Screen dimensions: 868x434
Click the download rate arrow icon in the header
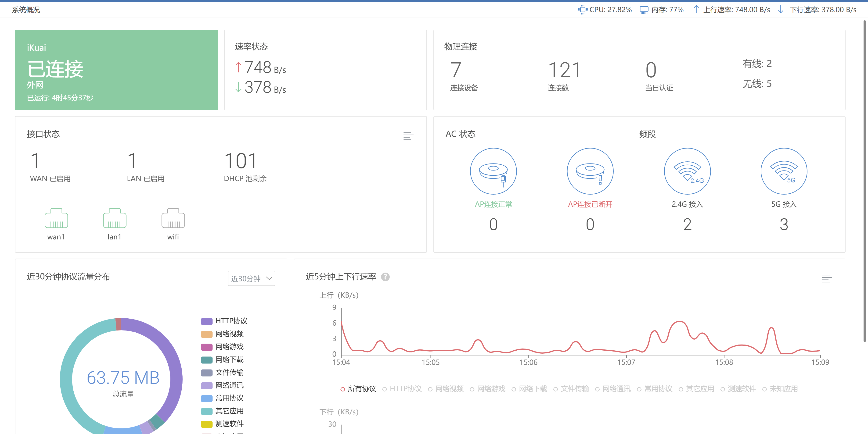coord(781,9)
